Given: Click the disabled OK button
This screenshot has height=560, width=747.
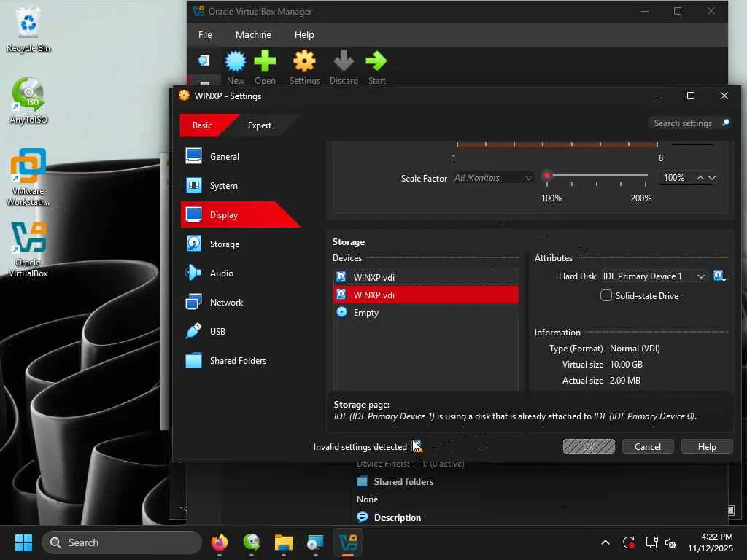Looking at the screenshot, I should (589, 447).
